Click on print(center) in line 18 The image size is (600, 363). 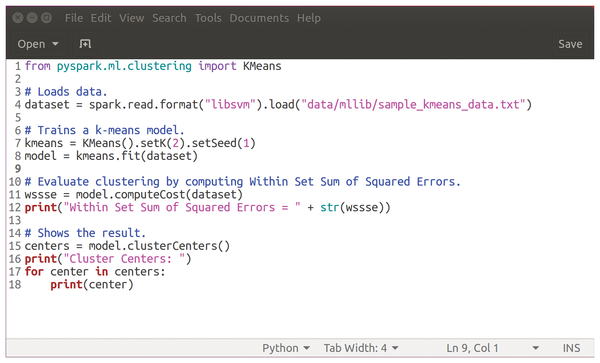tap(92, 285)
